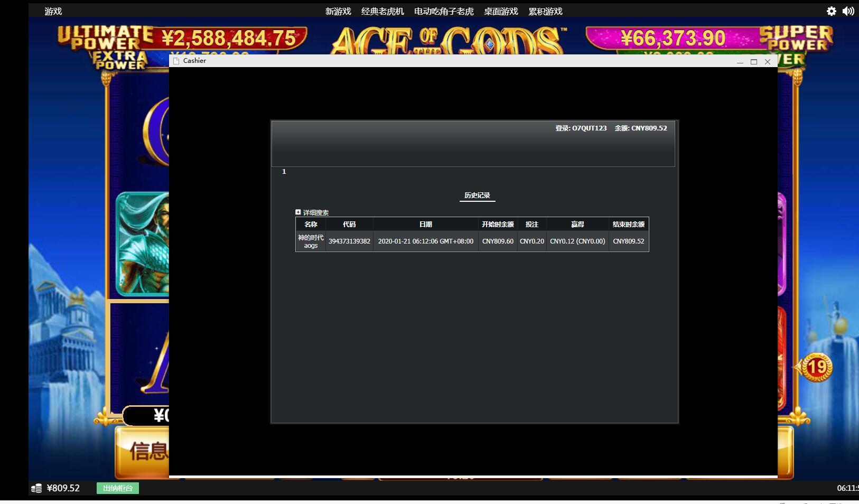This screenshot has width=859, height=504.
Task: Maximize the Cashier window
Action: (x=754, y=62)
